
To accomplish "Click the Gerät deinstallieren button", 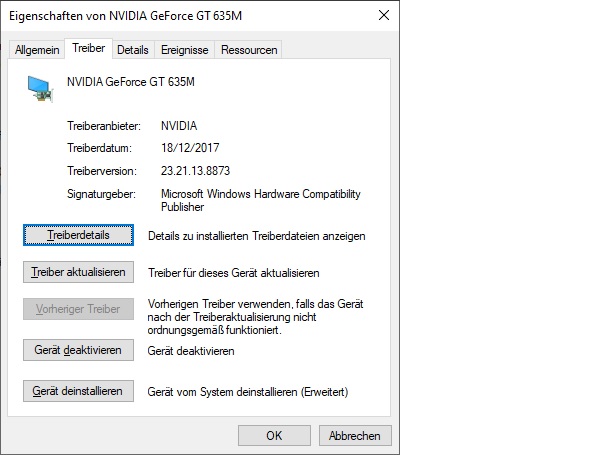I will click(78, 391).
